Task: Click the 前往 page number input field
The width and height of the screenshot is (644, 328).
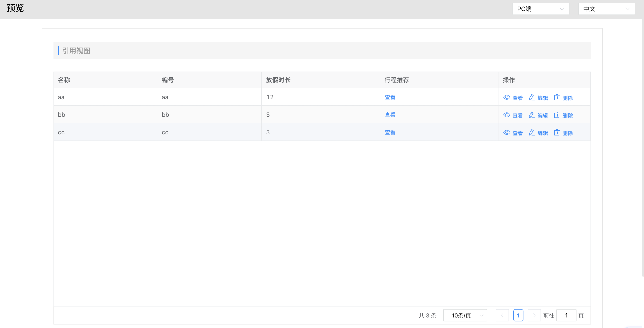Action: click(x=566, y=315)
